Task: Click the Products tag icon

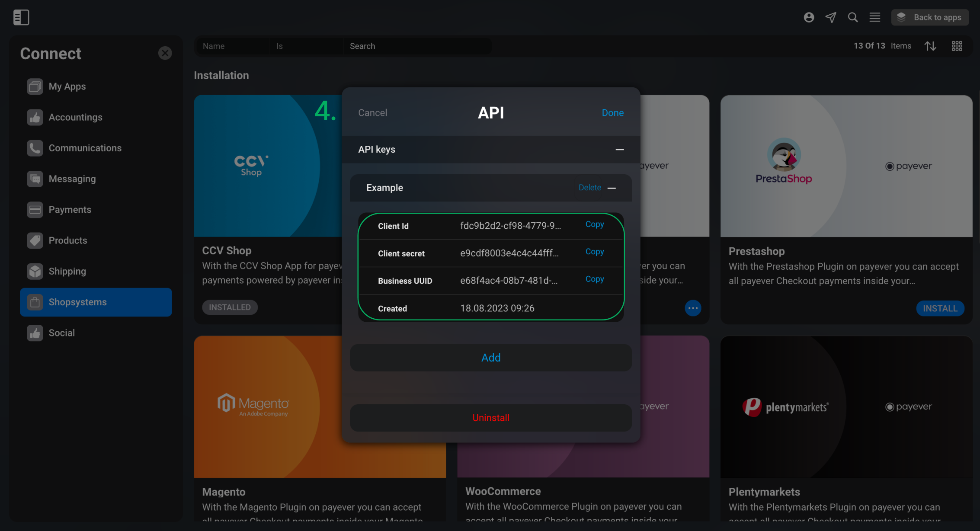Action: 35,240
